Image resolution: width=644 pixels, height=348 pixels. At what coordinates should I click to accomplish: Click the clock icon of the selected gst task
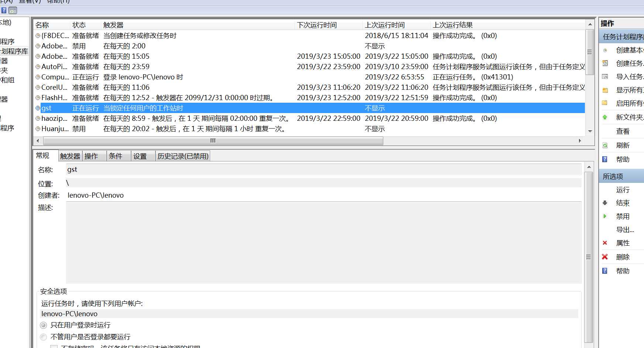[x=38, y=108]
